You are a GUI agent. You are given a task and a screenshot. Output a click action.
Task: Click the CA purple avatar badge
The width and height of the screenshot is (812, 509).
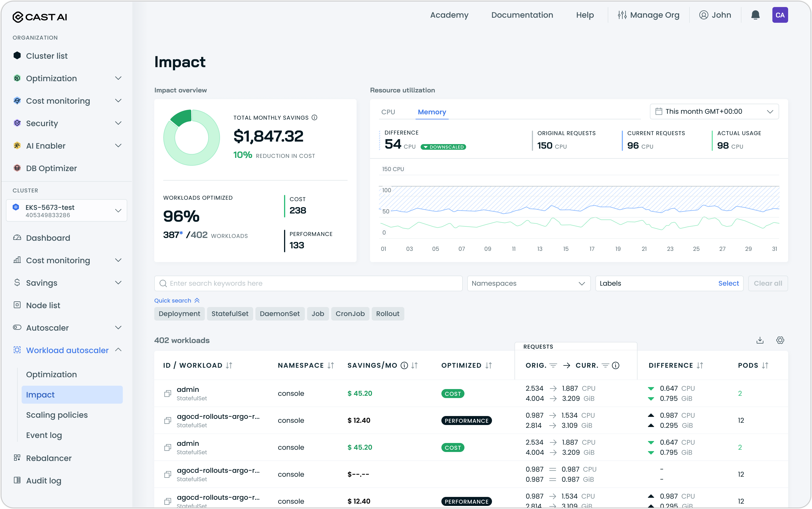pos(780,15)
